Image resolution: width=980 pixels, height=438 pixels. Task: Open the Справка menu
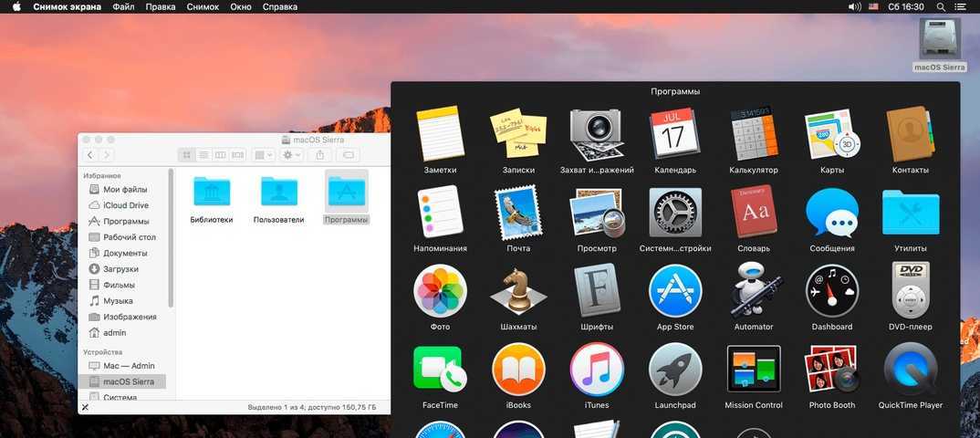[279, 6]
